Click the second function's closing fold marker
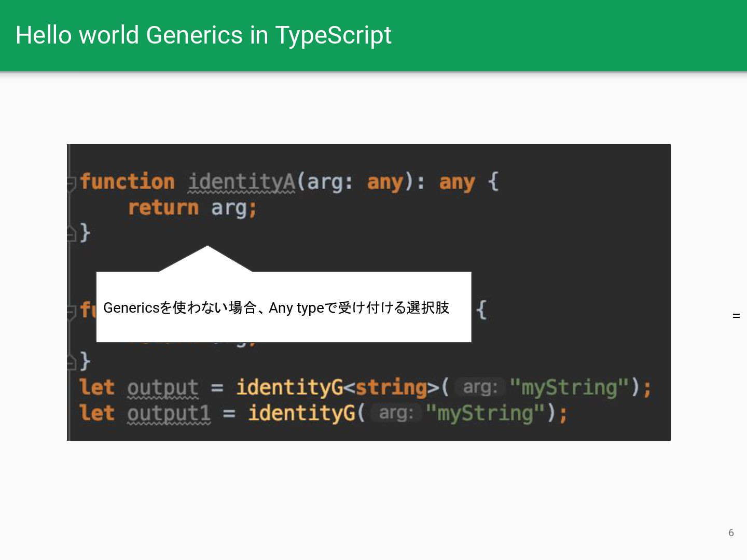The image size is (747, 560). pyautogui.click(x=72, y=362)
